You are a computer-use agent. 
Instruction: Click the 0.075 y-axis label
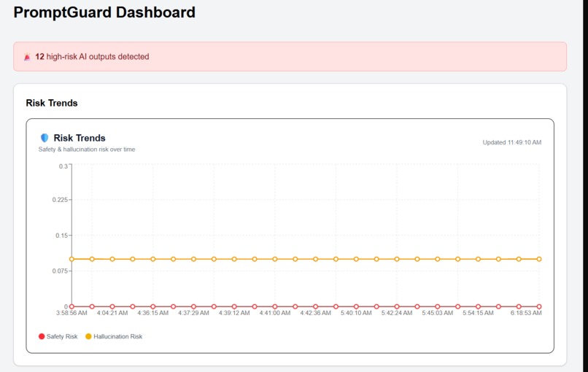tap(60, 271)
